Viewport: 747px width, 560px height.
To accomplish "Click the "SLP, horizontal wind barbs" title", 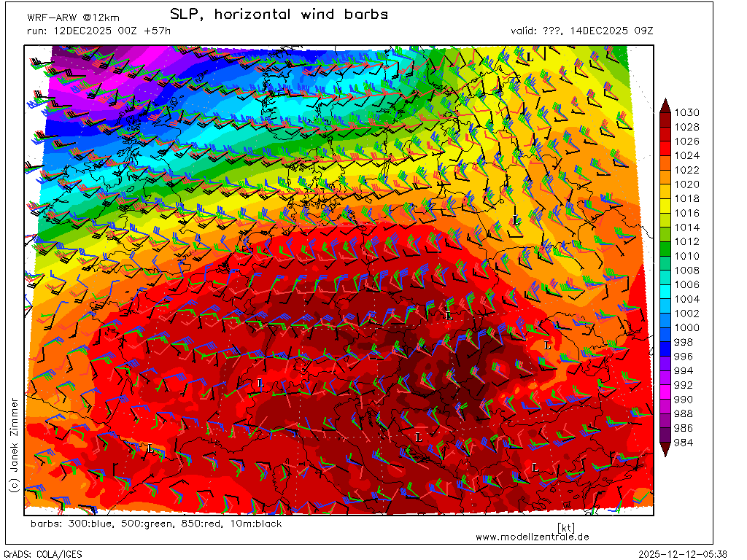I will coord(279,15).
